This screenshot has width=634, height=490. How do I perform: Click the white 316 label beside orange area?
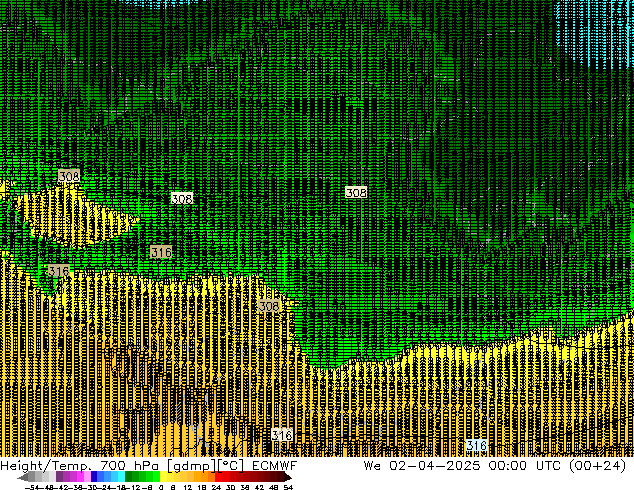point(282,435)
